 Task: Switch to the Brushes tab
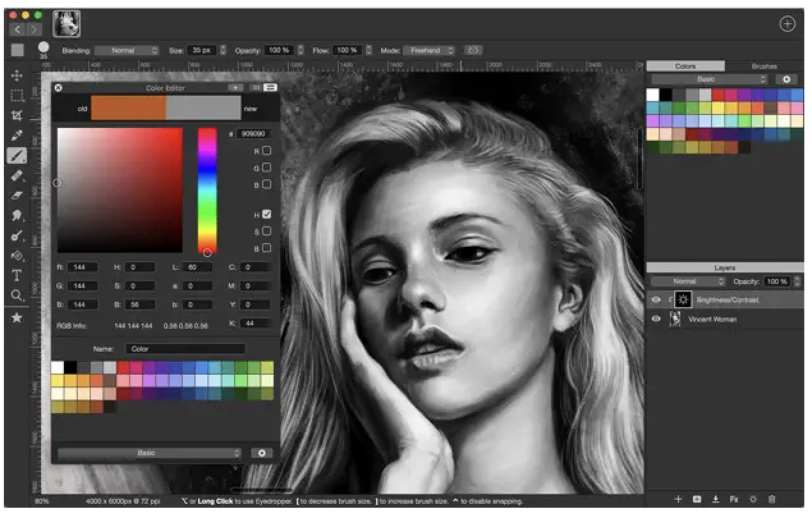click(764, 66)
